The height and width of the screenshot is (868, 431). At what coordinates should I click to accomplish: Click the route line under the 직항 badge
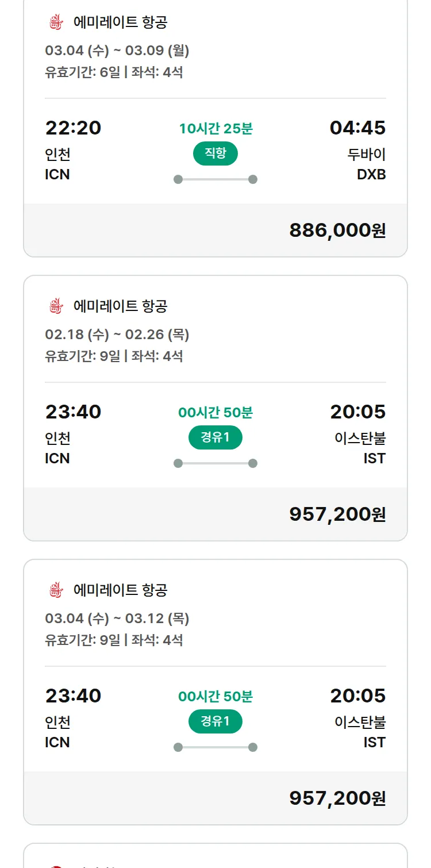tap(215, 179)
